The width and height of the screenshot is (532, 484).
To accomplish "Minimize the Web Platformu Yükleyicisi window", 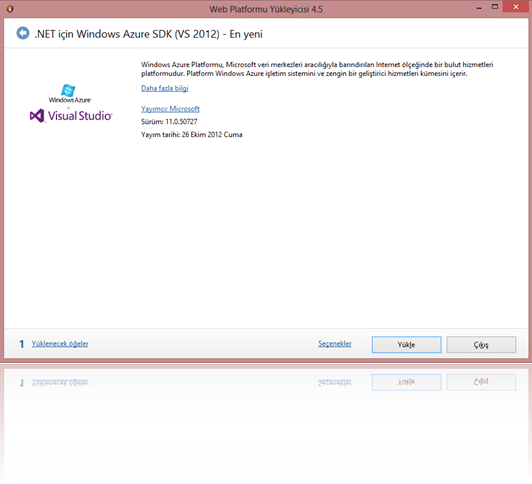I will pos(479,7).
